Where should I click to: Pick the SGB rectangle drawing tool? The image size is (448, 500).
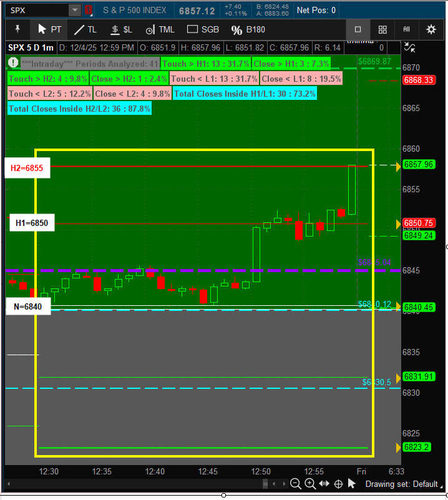[203, 29]
